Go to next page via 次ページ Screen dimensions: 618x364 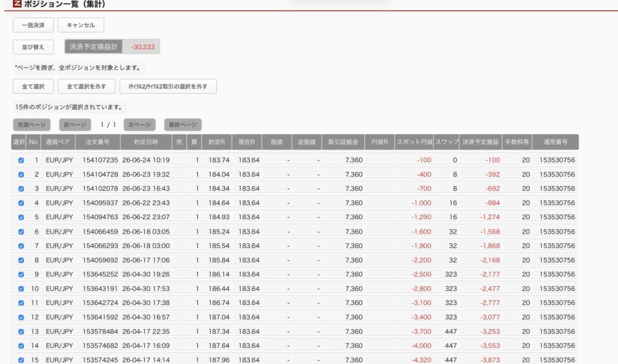point(139,124)
